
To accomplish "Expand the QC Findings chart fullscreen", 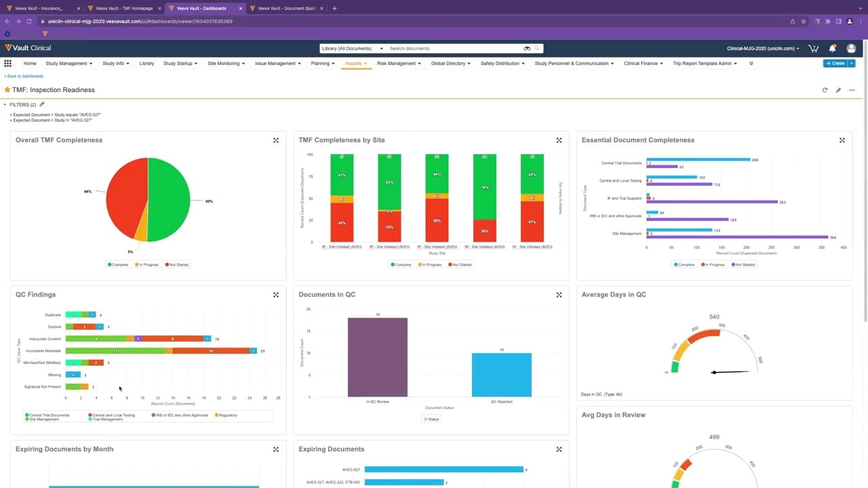I will click(276, 295).
